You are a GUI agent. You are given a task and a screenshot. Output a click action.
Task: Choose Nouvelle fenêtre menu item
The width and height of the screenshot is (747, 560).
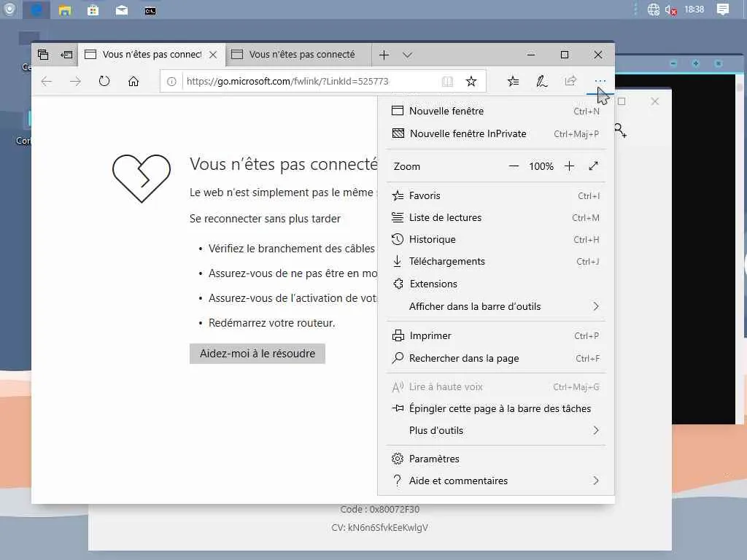coord(495,111)
